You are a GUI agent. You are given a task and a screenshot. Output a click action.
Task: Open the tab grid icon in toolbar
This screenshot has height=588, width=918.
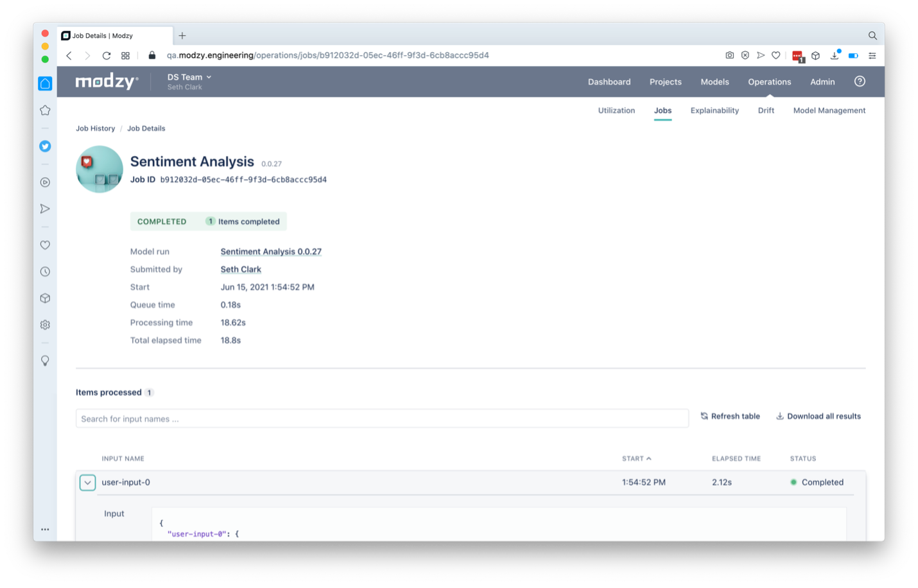126,56
